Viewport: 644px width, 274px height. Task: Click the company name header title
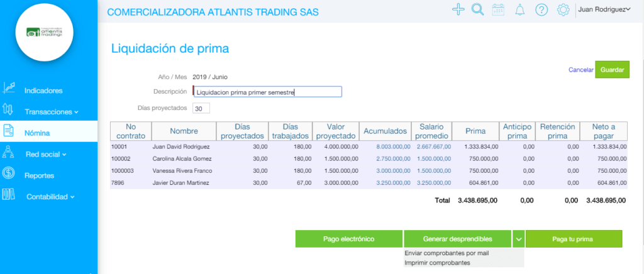click(213, 12)
